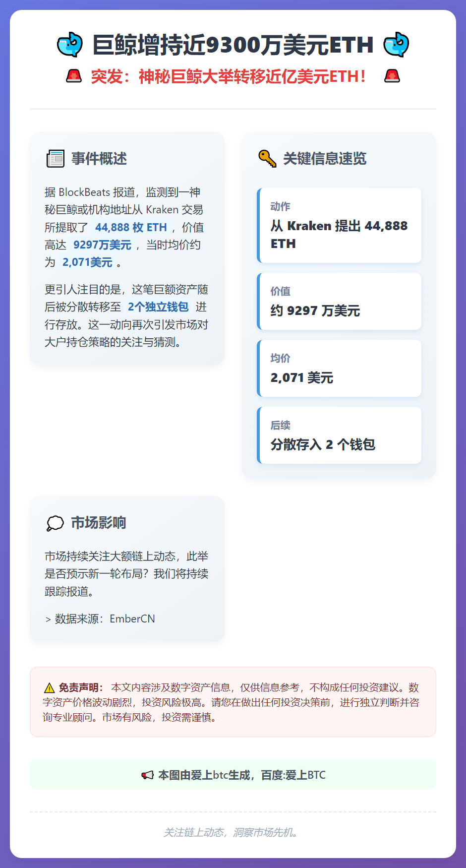Click the highlighted 2个独立钱包 text

158,307
